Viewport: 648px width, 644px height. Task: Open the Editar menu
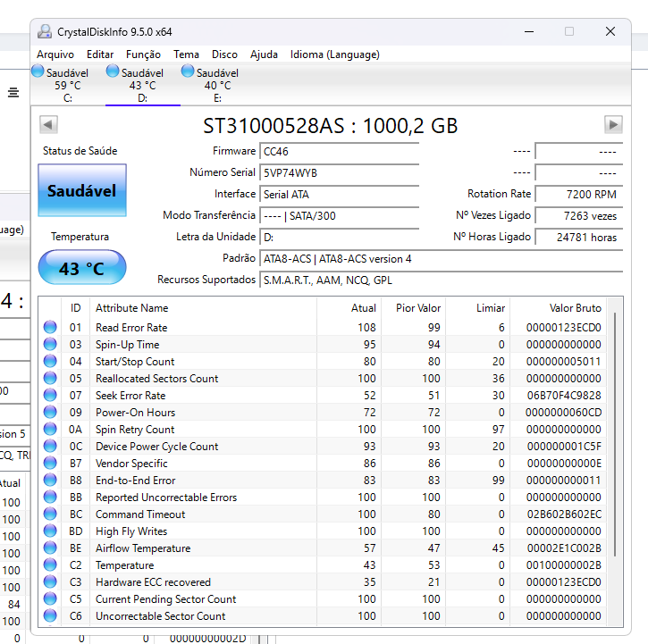pos(100,54)
